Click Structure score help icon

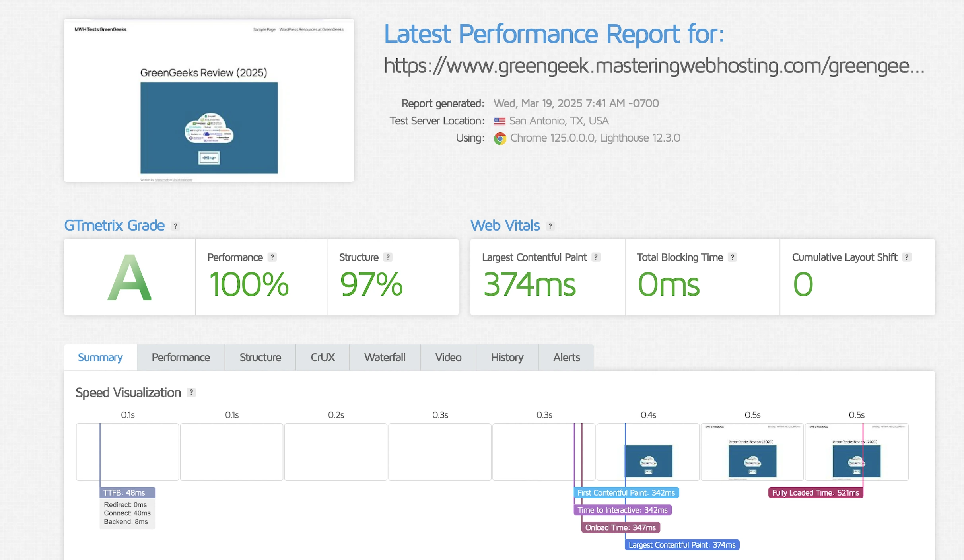388,257
